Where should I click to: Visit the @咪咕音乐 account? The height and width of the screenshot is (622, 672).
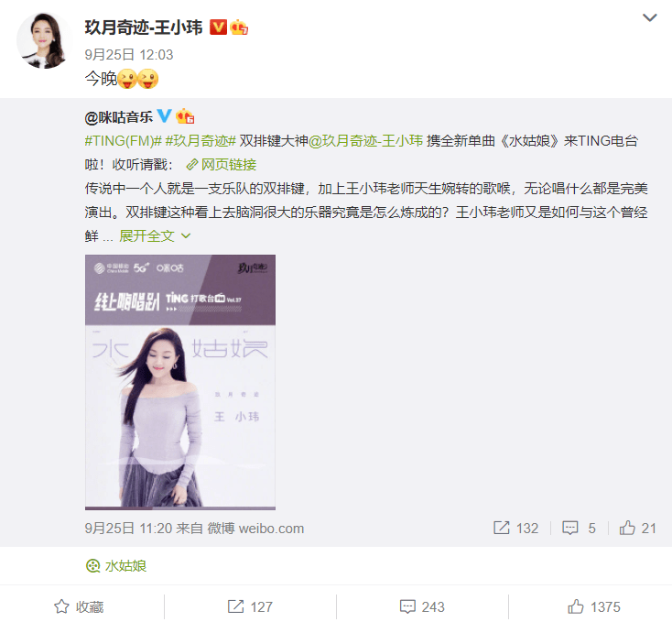(119, 116)
